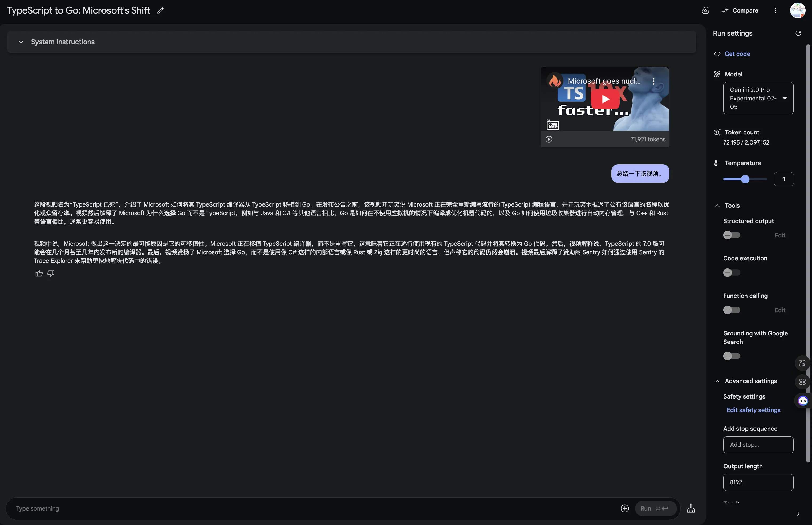Open Edit safety settings link
This screenshot has width=812, height=525.
tap(753, 410)
